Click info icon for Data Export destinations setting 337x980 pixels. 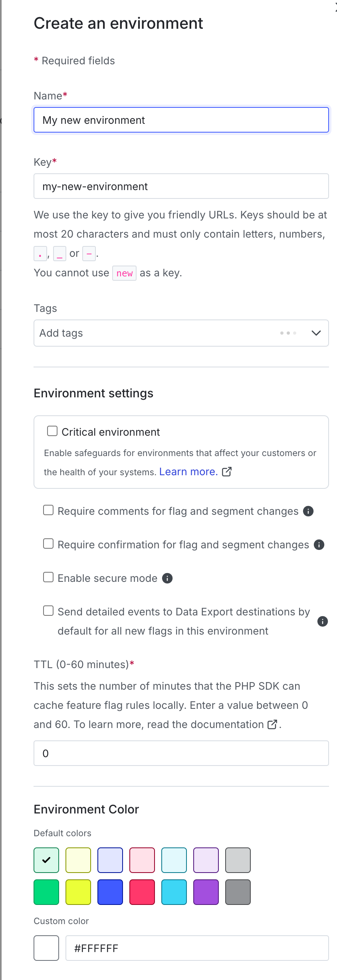[x=323, y=621]
